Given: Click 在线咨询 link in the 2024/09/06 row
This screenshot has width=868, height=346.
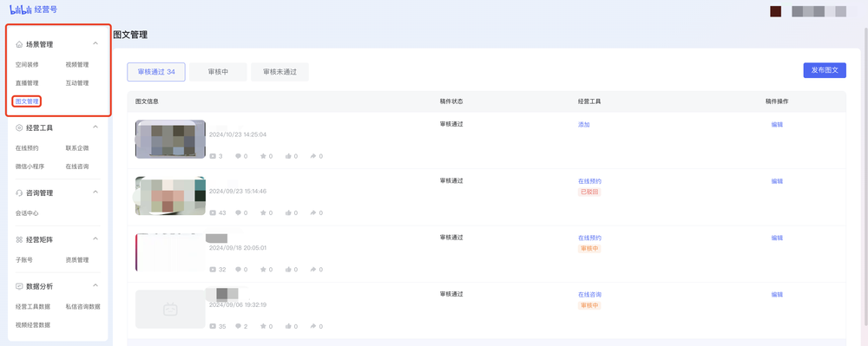Looking at the screenshot, I should click(589, 295).
